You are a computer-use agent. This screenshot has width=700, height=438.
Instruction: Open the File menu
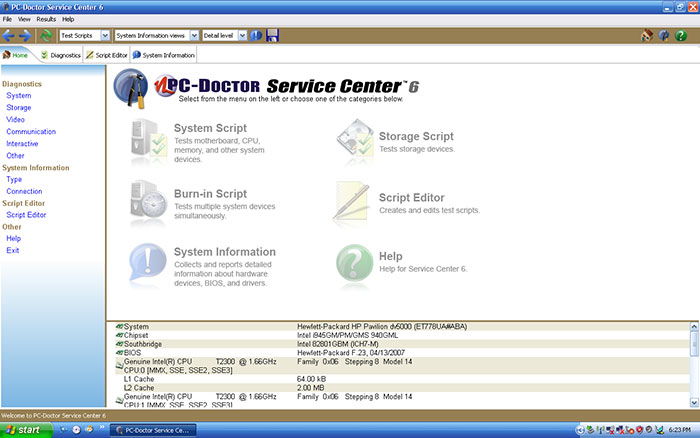tap(7, 19)
